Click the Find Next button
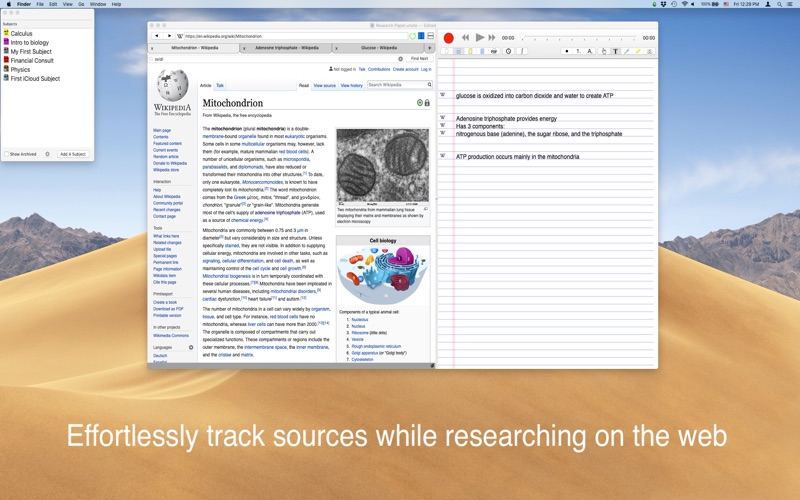The height and width of the screenshot is (500, 800). coord(419,59)
